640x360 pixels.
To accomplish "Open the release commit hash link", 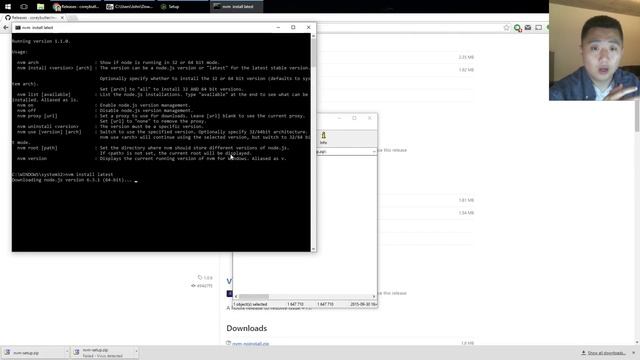I will (202, 286).
